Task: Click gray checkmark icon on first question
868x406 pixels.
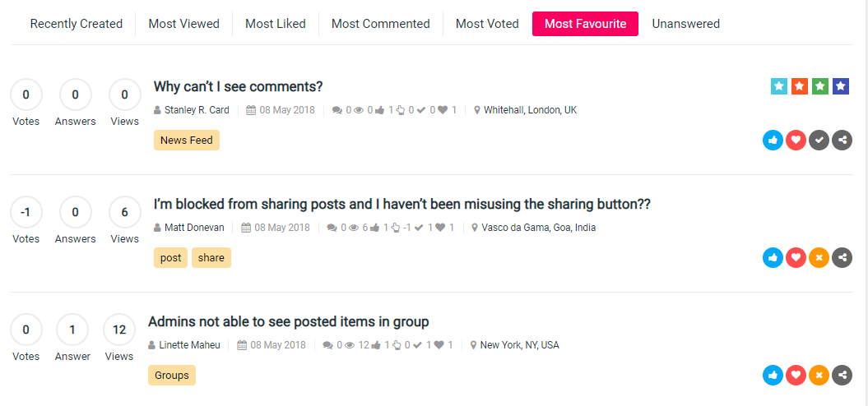Action: click(819, 141)
